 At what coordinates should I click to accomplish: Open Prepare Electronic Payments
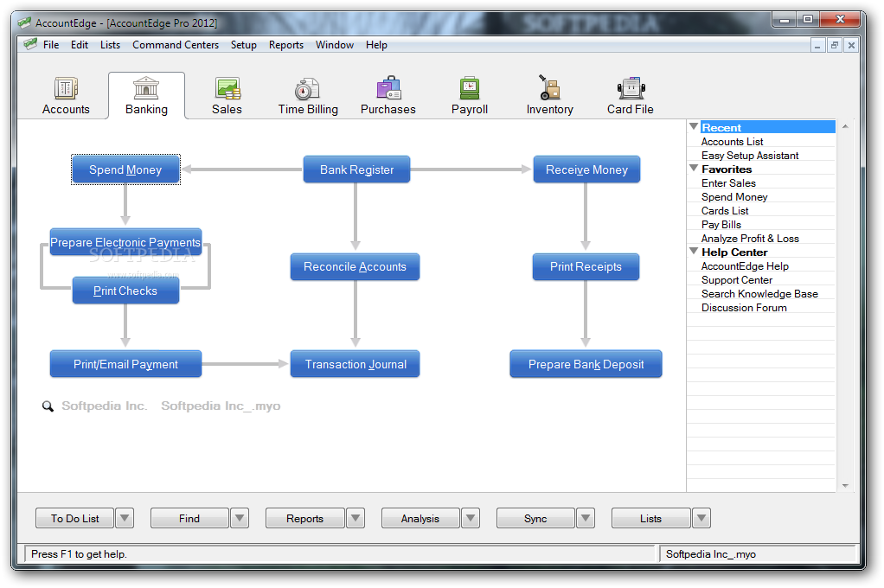[x=125, y=242]
